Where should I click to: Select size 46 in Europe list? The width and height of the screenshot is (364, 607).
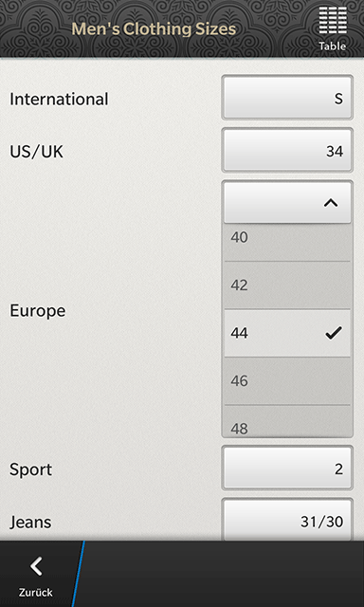(x=287, y=381)
